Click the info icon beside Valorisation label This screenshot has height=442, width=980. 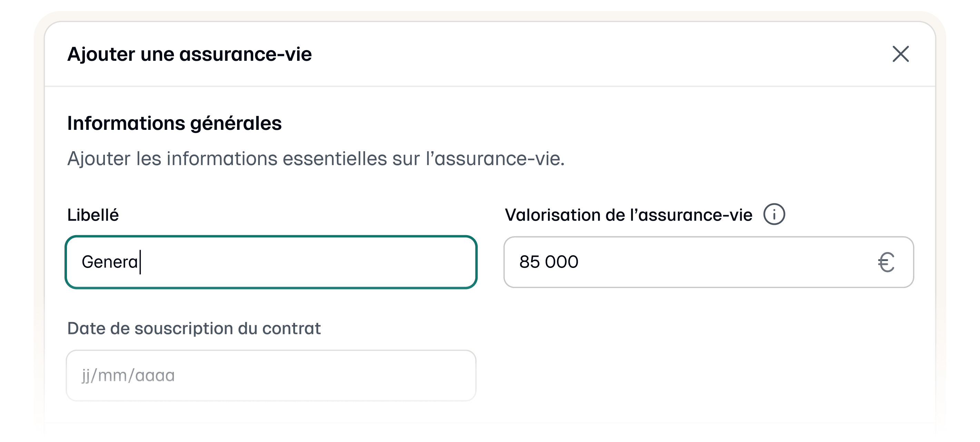pyautogui.click(x=774, y=214)
